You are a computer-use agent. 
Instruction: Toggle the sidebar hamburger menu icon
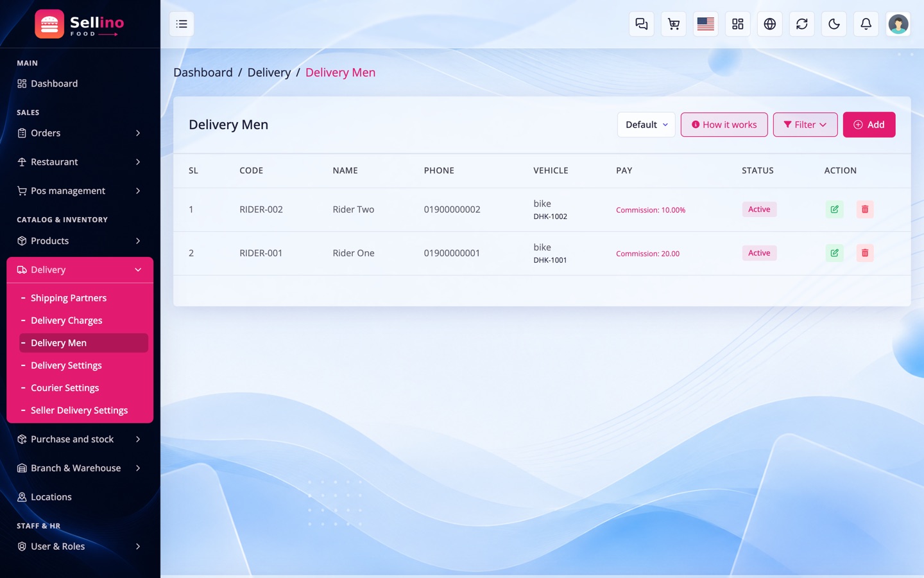pos(182,24)
